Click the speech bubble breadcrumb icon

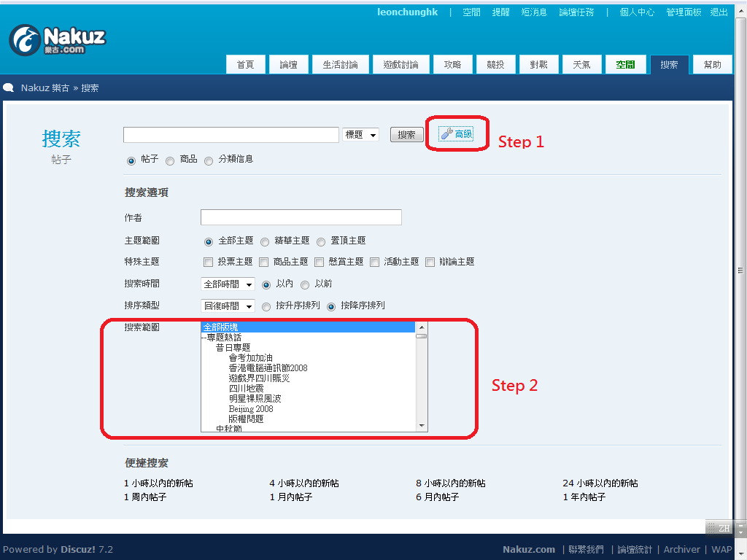[9, 88]
